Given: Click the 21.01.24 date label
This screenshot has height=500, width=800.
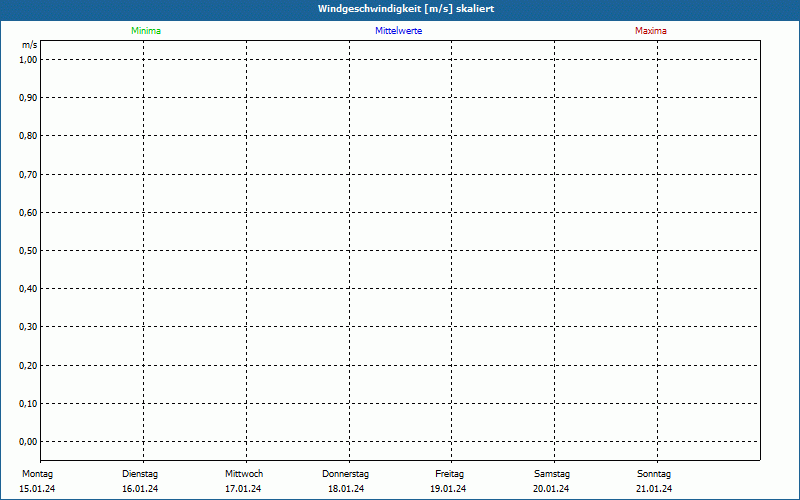Looking at the screenshot, I should click(654, 489).
